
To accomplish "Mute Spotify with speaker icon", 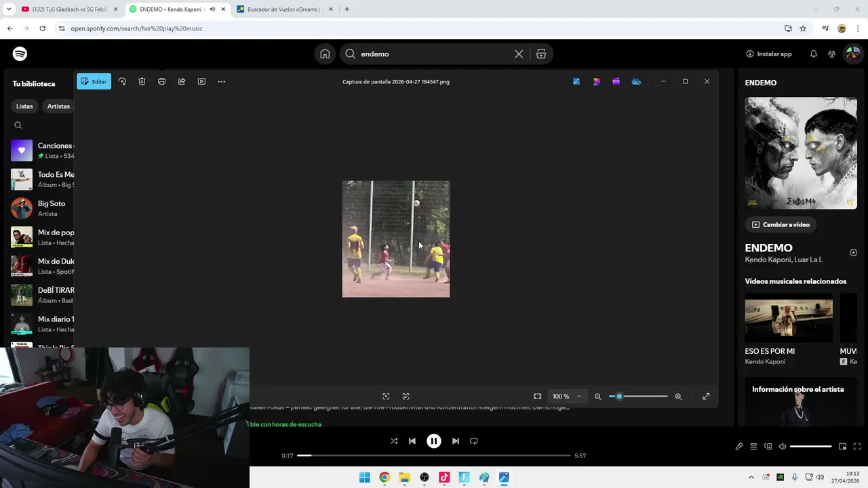I will tap(783, 447).
